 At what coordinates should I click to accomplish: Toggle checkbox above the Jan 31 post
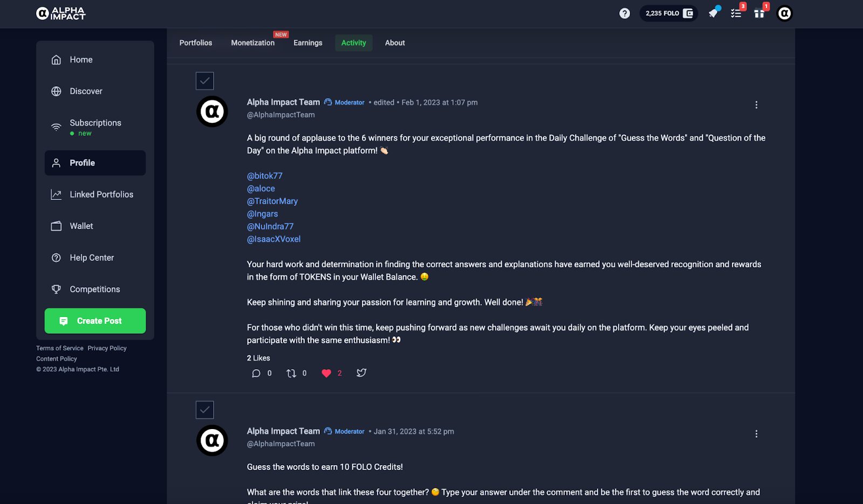[x=205, y=410]
